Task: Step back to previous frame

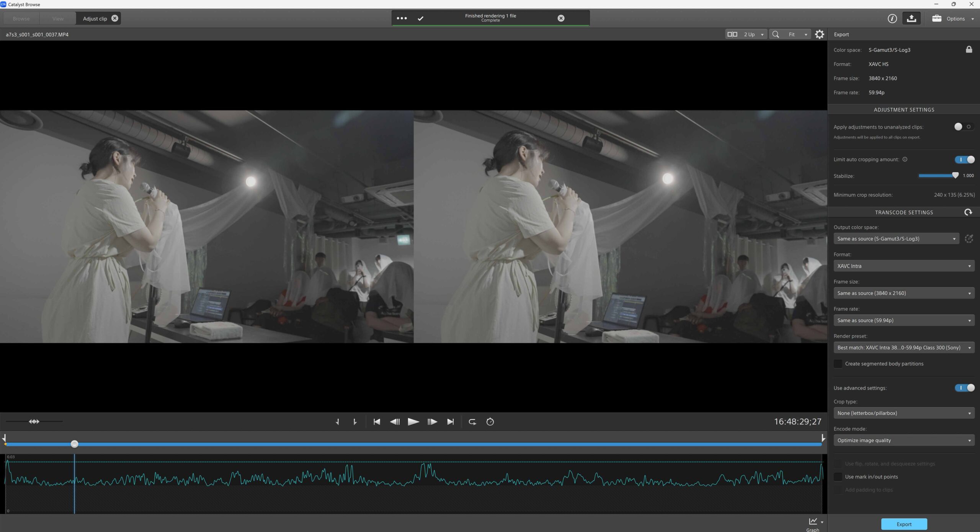Action: 395,422
